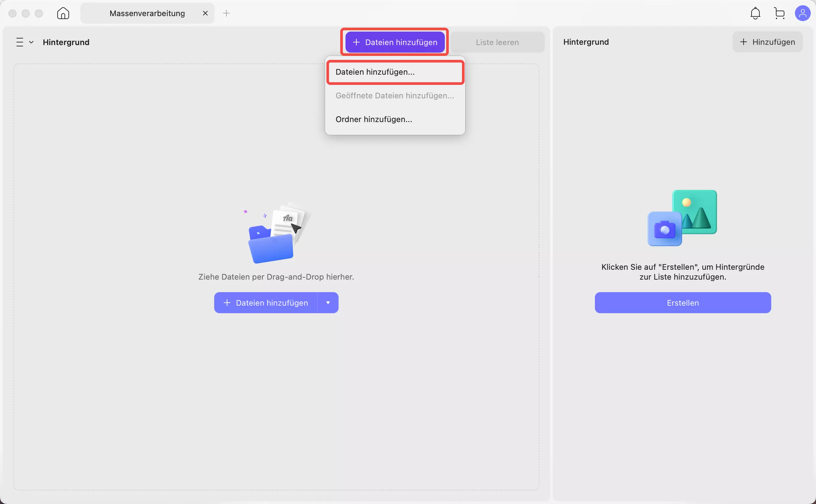Expand chevron next to Hintergrund menu
The width and height of the screenshot is (816, 504).
(x=31, y=42)
